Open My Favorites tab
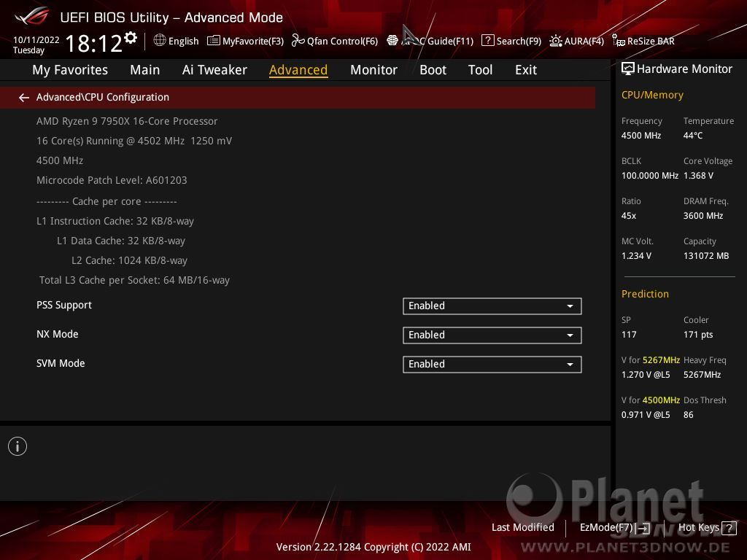 pyautogui.click(x=70, y=70)
